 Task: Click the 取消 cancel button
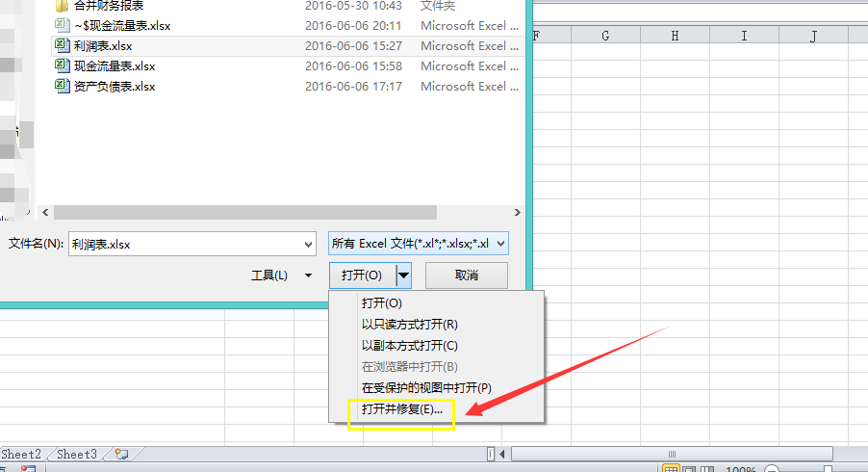466,275
